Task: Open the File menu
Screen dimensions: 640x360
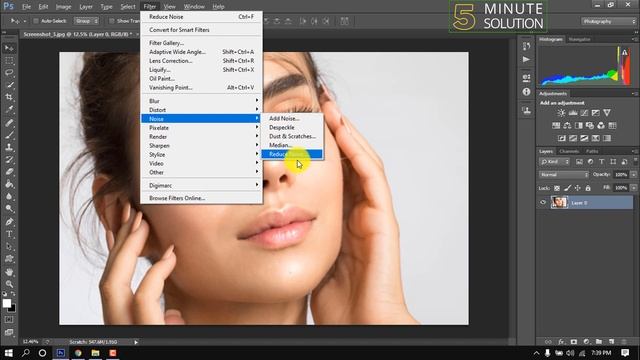Action: pos(26,7)
